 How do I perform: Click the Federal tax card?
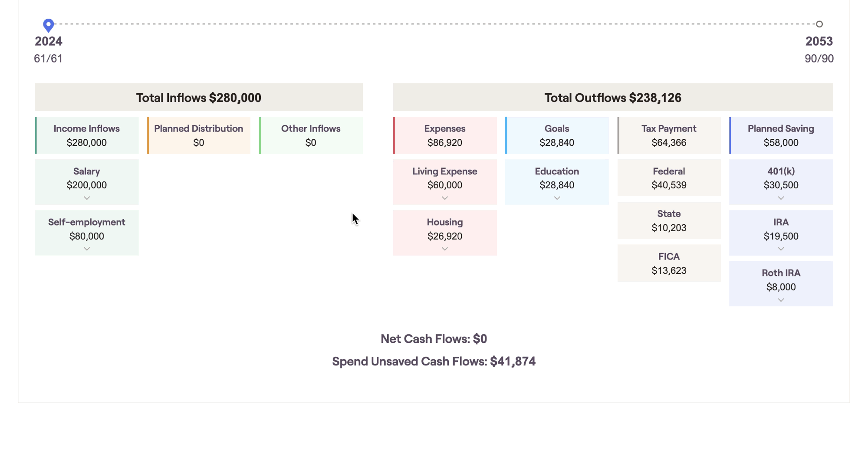click(x=669, y=178)
